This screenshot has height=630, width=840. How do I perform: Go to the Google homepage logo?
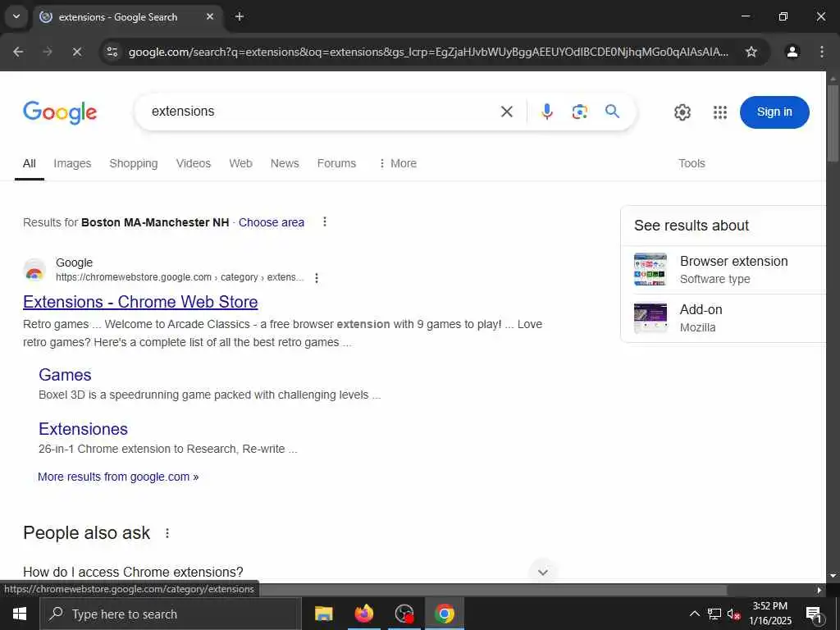[60, 112]
